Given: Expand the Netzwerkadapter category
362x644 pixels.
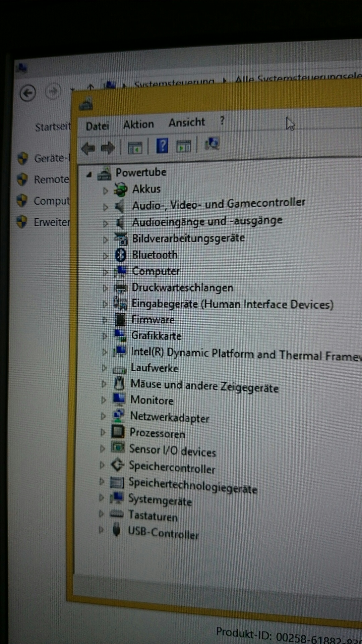Looking at the screenshot, I should pyautogui.click(x=103, y=416).
